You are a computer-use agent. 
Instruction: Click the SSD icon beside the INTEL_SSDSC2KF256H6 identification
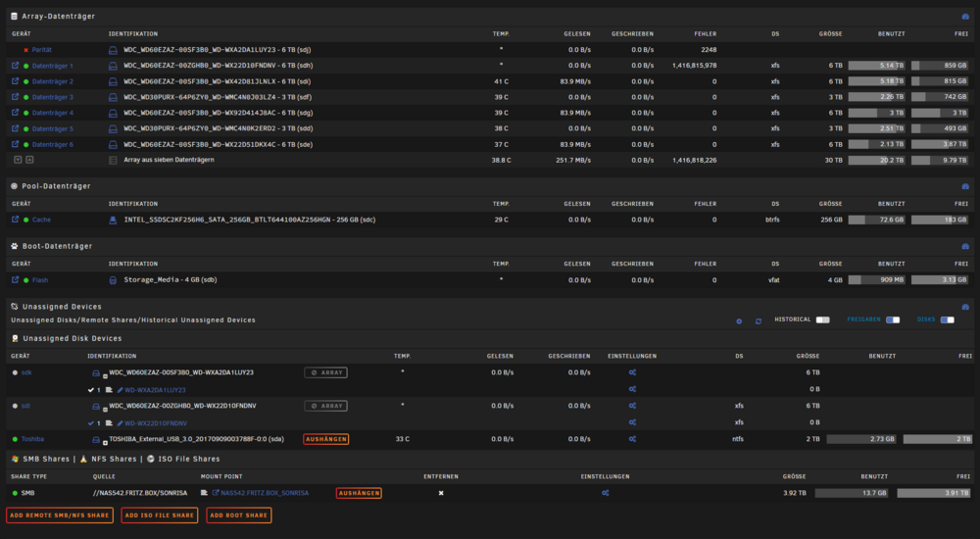coord(113,220)
